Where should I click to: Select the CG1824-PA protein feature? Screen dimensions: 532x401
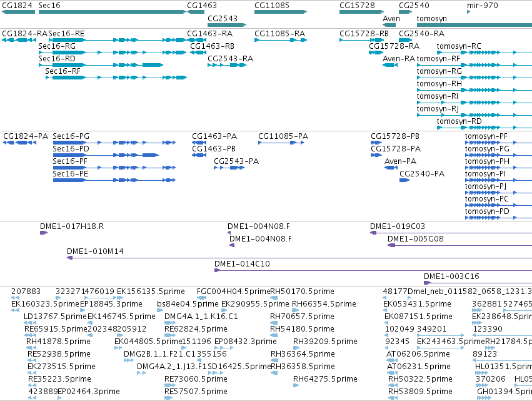19,143
